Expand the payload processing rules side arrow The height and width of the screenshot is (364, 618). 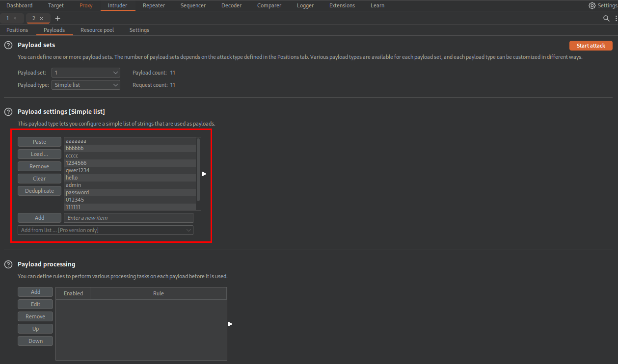click(230, 324)
